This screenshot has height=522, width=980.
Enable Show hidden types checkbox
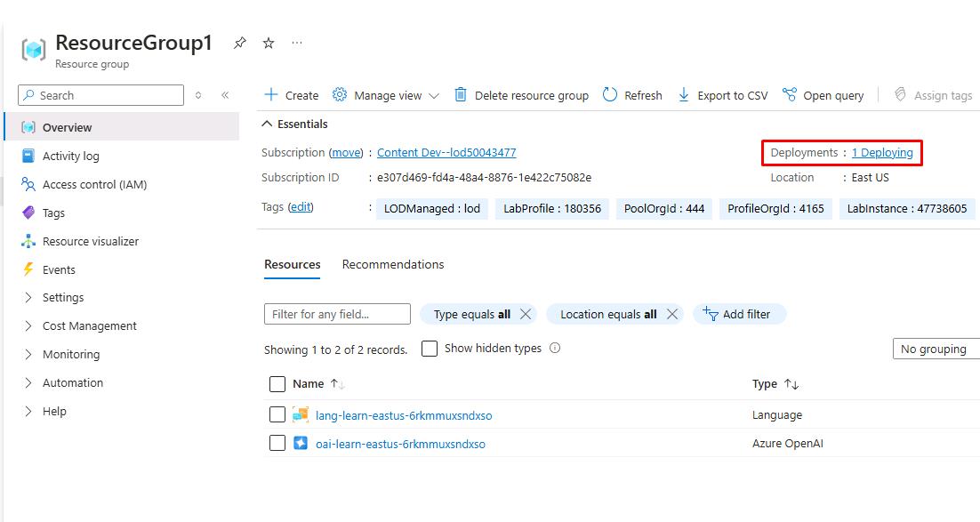click(x=430, y=349)
